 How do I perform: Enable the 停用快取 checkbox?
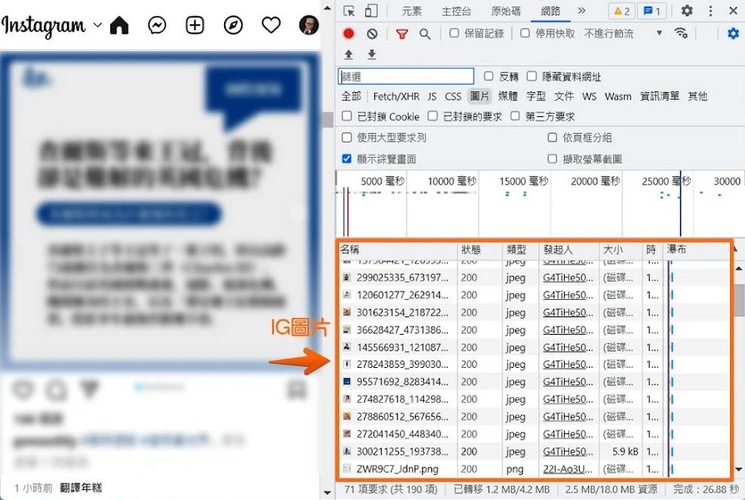coord(525,33)
